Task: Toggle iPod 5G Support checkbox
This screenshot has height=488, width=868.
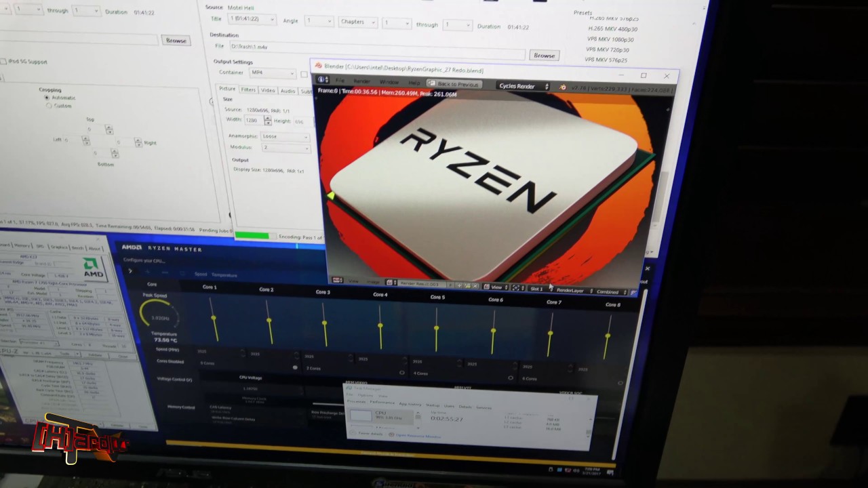Action: click(4, 62)
